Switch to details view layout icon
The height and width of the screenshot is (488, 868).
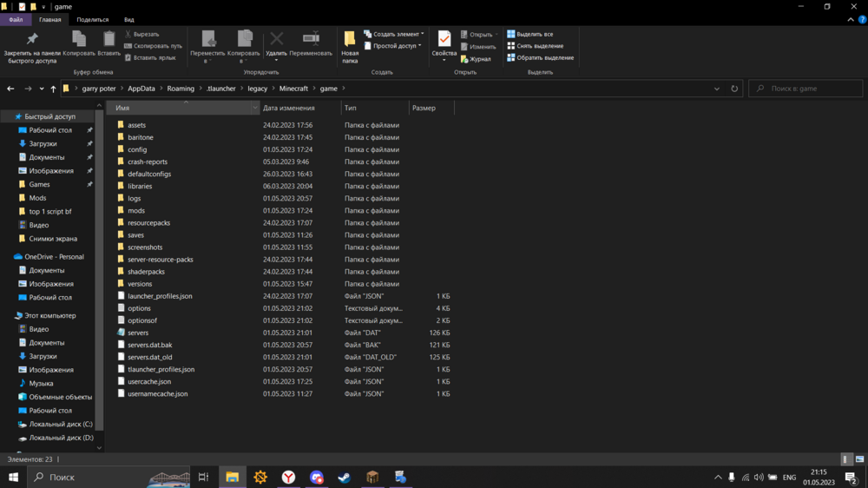[845, 459]
